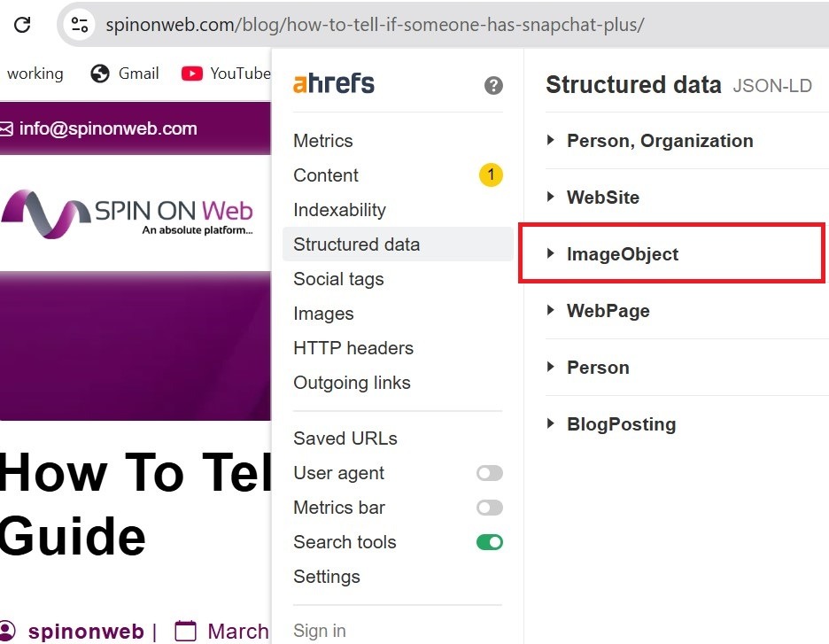Viewport: 829px width, 644px height.
Task: Toggle the User agent switch
Action: click(490, 473)
